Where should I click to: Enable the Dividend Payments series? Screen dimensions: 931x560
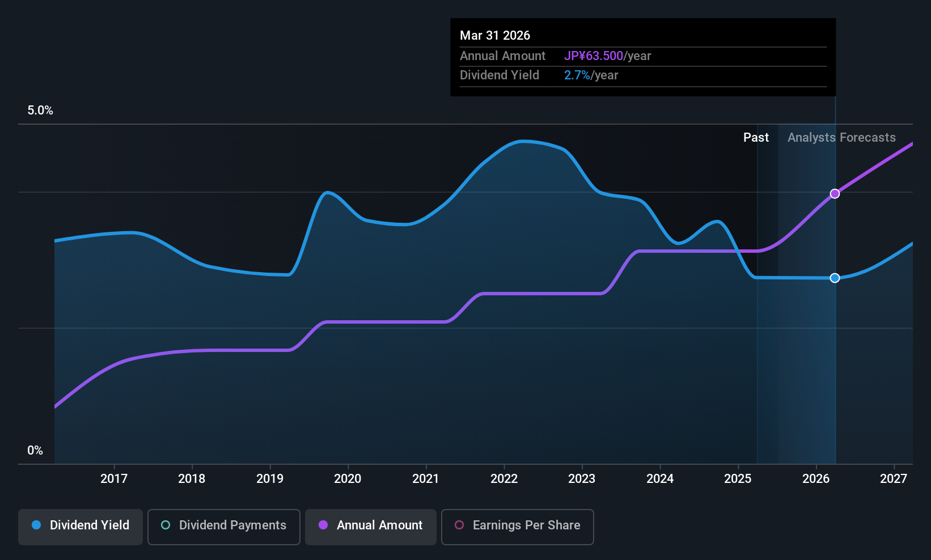click(x=224, y=527)
